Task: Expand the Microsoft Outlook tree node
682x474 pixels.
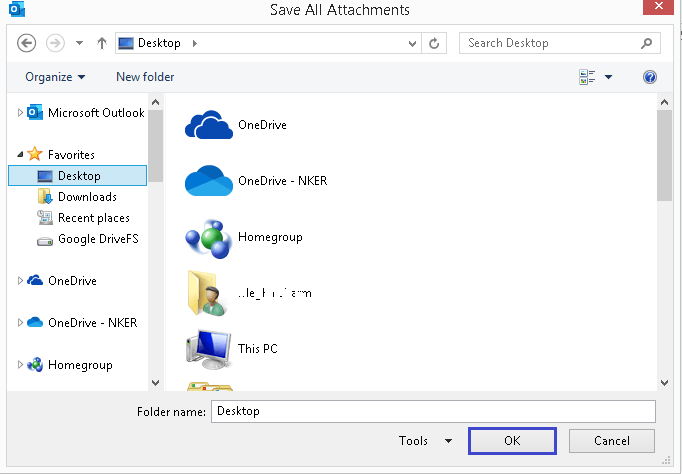Action: 20,113
